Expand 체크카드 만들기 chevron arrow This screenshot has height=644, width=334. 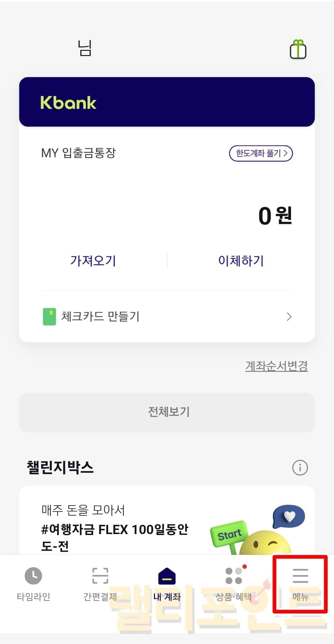289,316
